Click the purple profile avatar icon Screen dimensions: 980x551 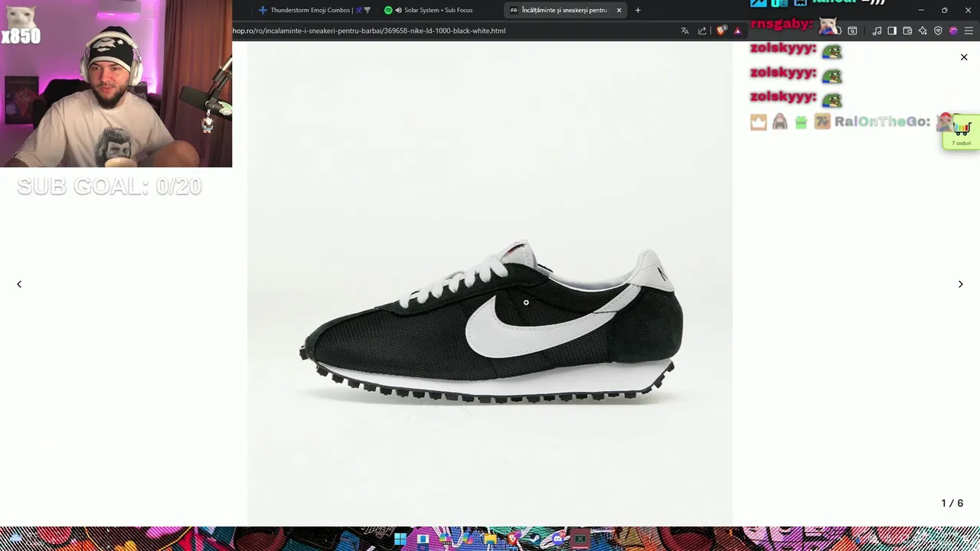coord(953,31)
